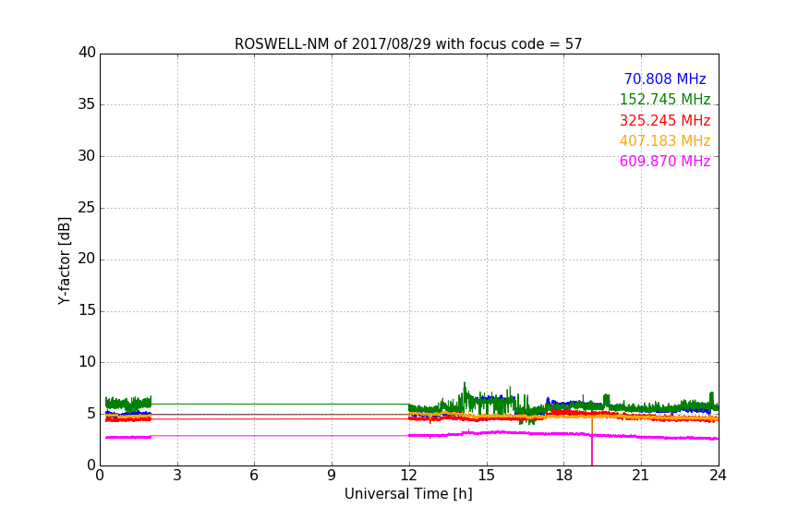The width and height of the screenshot is (798, 532).
Task: Click the x-axis tick label 3
Action: [177, 476]
